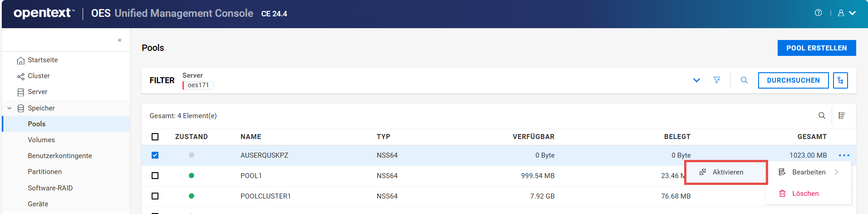Click the filter funnel icon

pos(716,80)
